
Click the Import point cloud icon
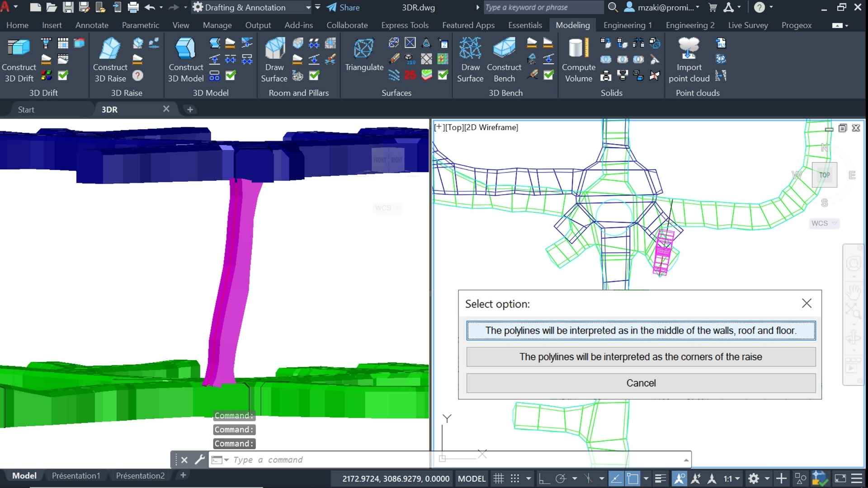(689, 49)
